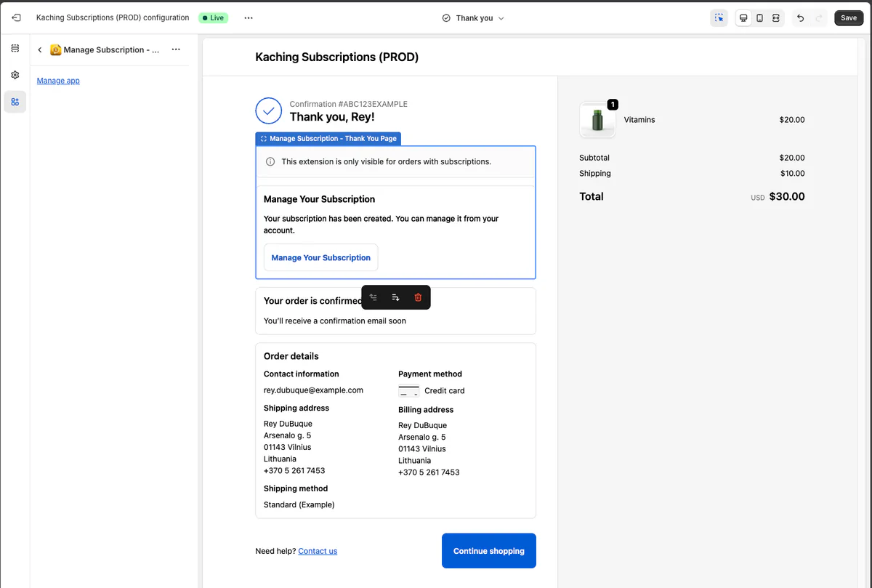Click the Order details heading

coord(291,356)
